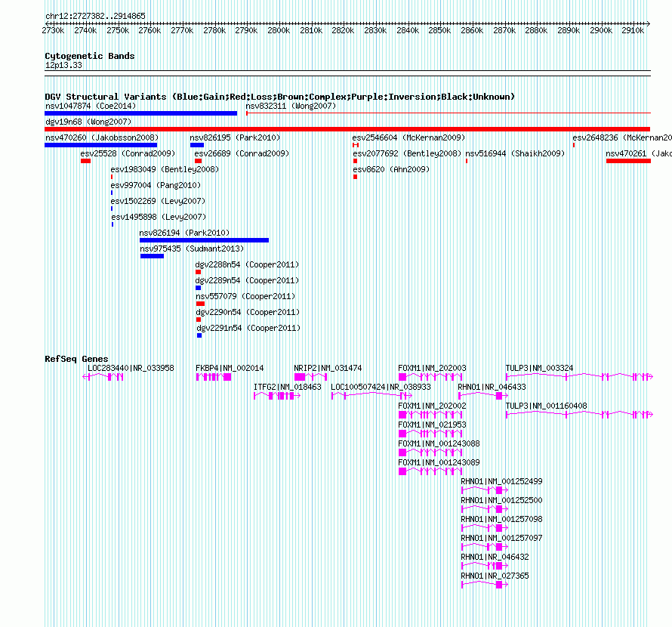672x627 pixels.
Task: Click the LOC100507424|NR_038933 gene model
Action: click(371, 396)
